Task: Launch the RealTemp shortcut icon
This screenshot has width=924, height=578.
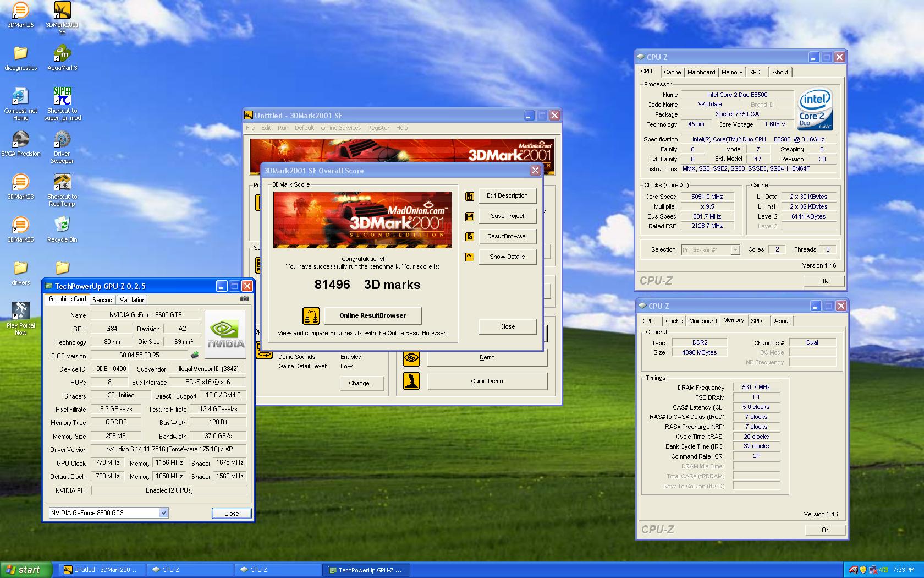Action: click(62, 190)
